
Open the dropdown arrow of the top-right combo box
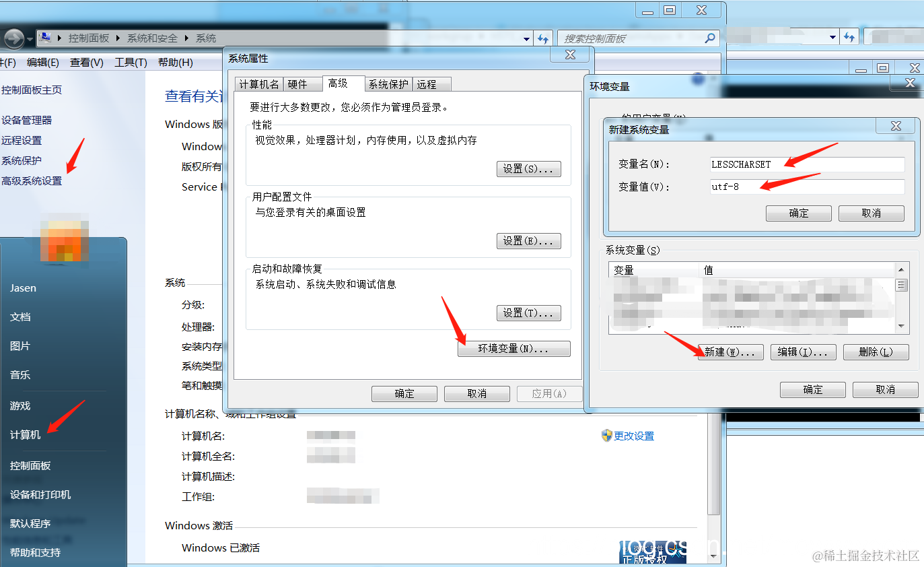(832, 38)
